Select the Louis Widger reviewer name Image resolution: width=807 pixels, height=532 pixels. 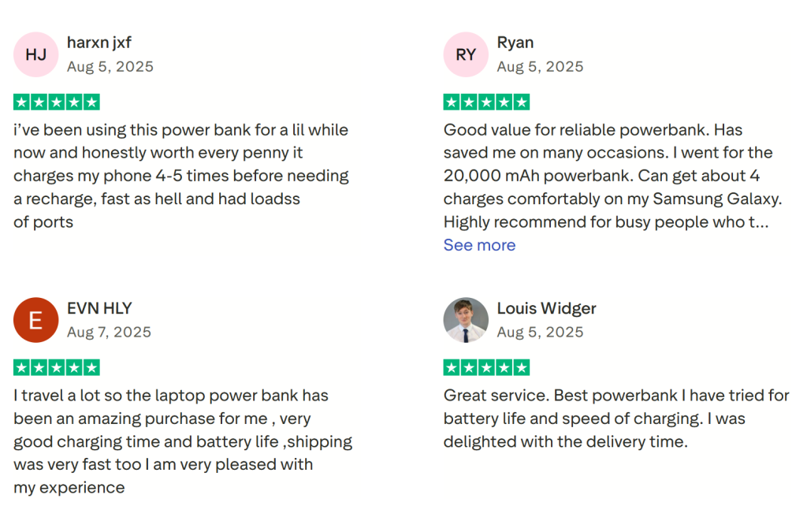pyautogui.click(x=546, y=308)
